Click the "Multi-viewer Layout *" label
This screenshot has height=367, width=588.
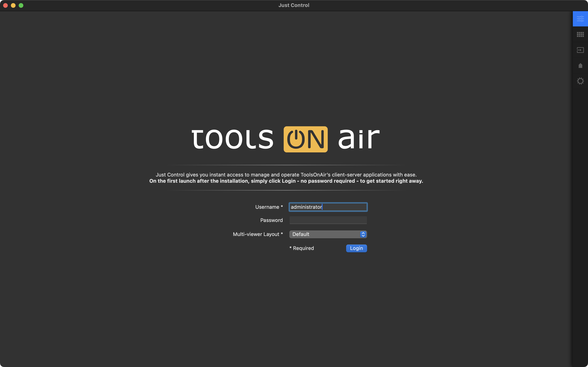click(258, 234)
